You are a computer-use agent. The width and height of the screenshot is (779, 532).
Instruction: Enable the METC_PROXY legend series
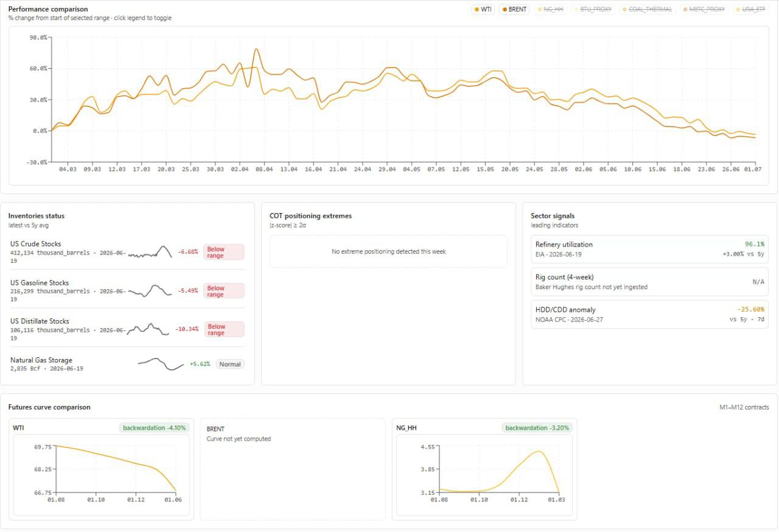[704, 10]
